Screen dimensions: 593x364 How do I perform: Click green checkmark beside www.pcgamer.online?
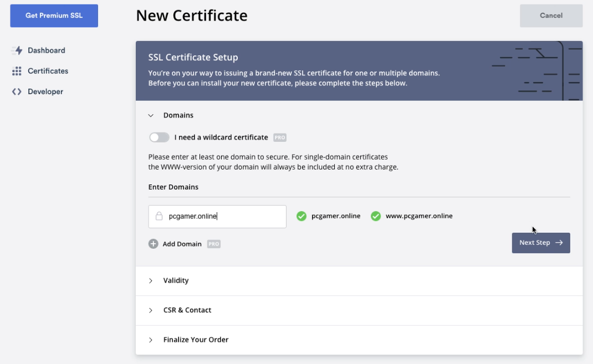(x=376, y=216)
